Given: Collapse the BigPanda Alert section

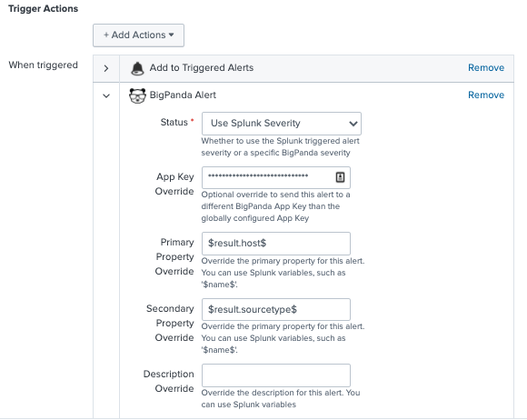Looking at the screenshot, I should tap(106, 95).
